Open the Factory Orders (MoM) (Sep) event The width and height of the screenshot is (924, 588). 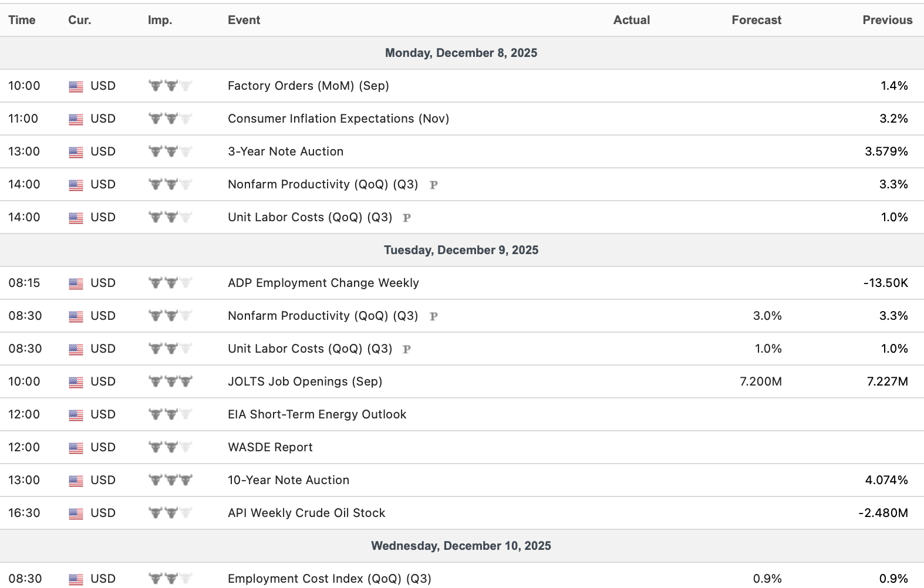tap(308, 86)
